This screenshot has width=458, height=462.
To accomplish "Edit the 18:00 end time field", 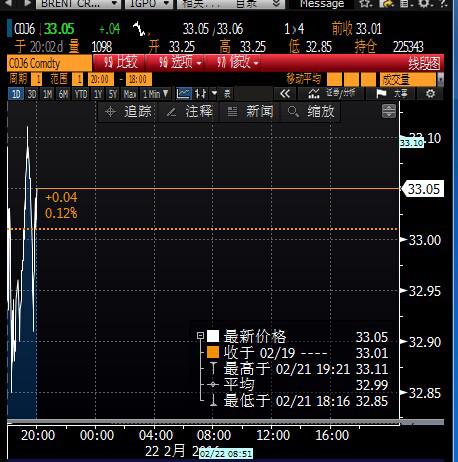I will pos(139,79).
